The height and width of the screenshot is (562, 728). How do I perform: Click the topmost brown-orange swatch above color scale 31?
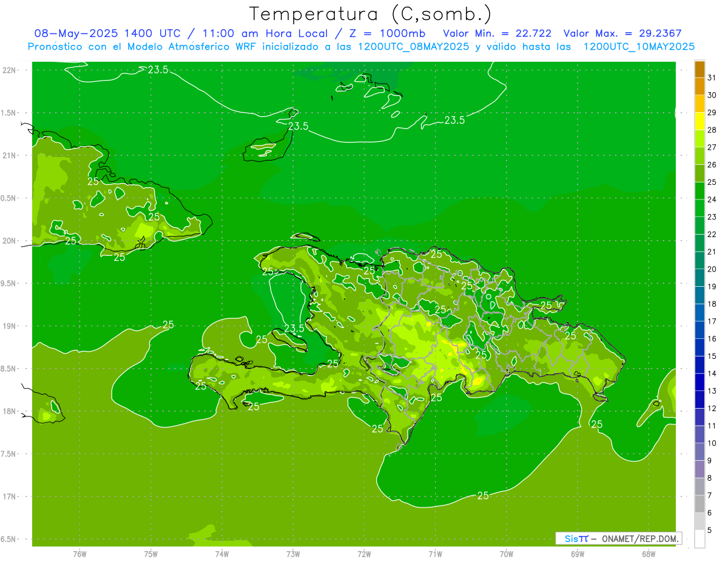pyautogui.click(x=699, y=69)
